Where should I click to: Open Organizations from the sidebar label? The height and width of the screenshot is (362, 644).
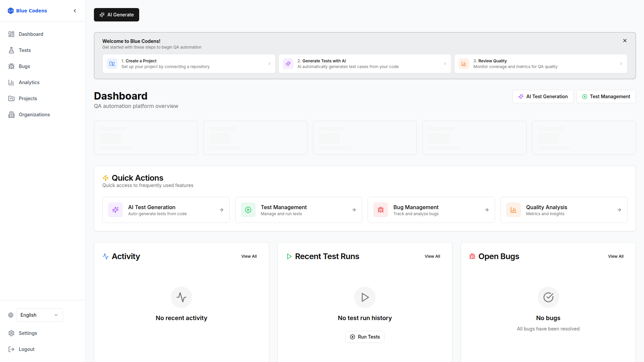pyautogui.click(x=34, y=115)
